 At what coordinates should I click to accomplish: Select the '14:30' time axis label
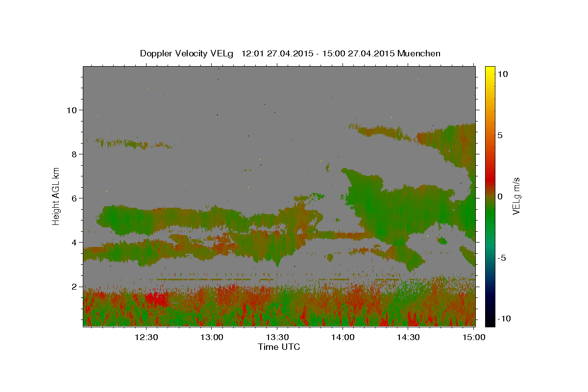[408, 338]
